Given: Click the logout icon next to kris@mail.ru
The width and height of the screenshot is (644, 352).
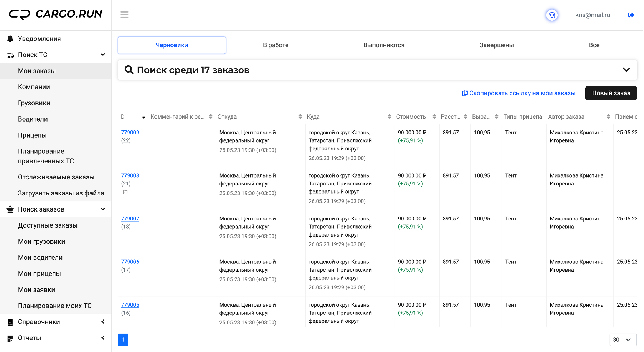Looking at the screenshot, I should coord(631,15).
